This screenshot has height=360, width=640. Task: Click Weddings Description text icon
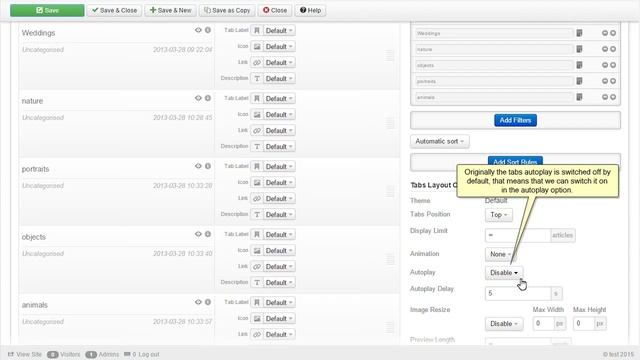pos(257,78)
